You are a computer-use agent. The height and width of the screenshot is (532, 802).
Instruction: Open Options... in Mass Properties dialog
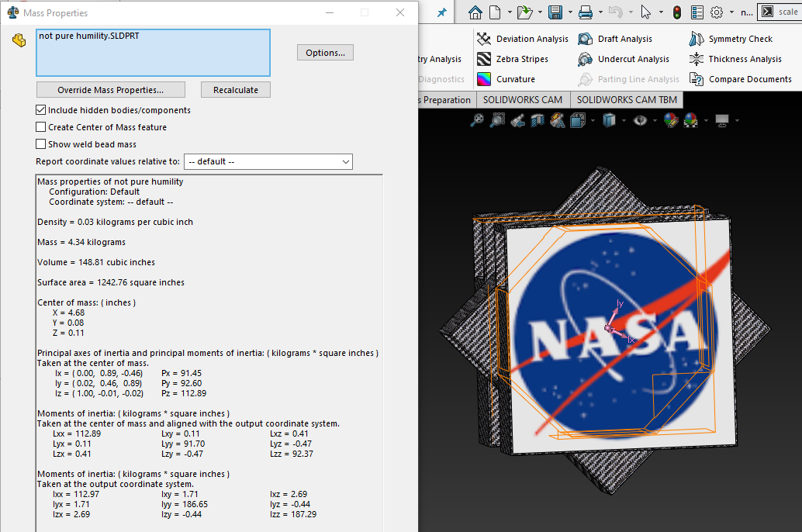click(x=325, y=53)
